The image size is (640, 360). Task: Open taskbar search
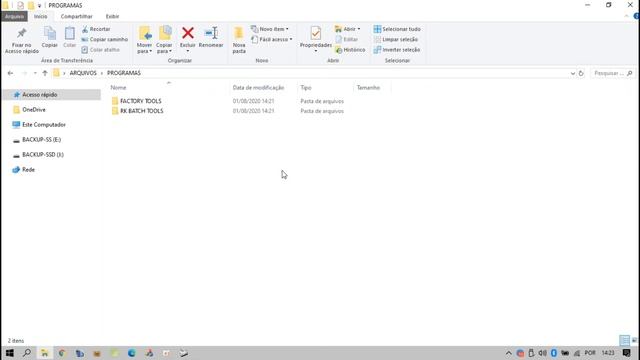(x=27, y=353)
